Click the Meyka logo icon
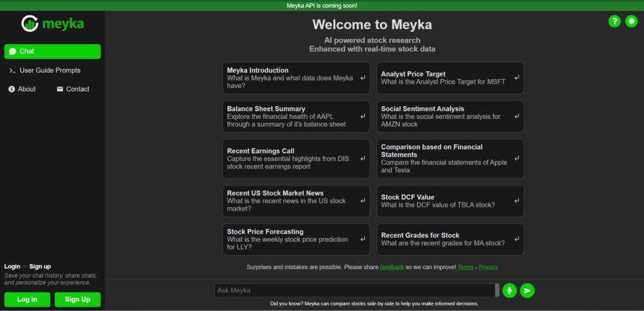Viewport: 644px width, 311px height. pyautogui.click(x=30, y=24)
